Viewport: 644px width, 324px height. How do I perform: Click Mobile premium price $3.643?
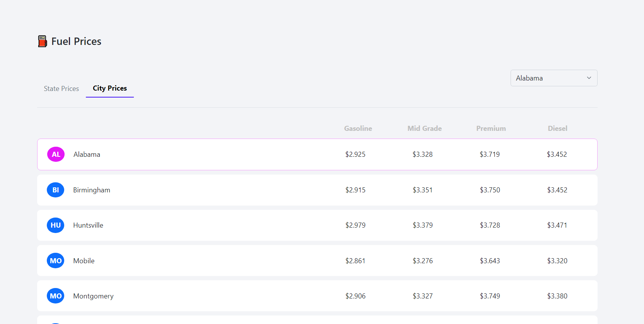pyautogui.click(x=490, y=261)
